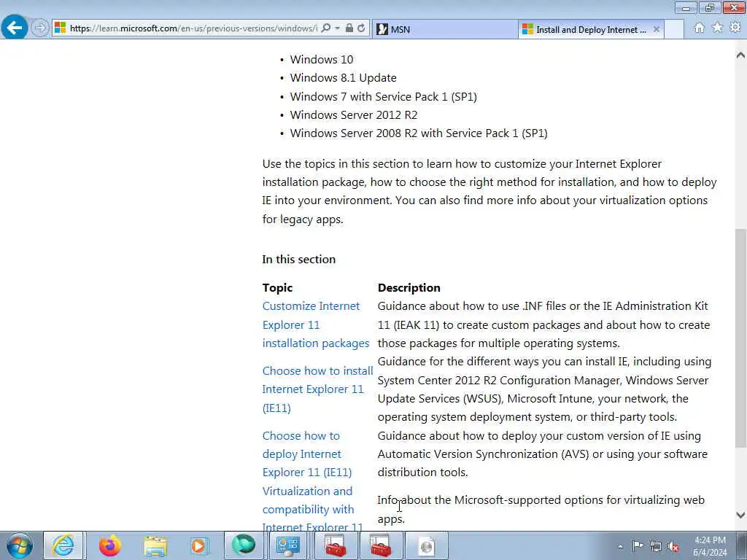Open the control panel window taskbar icon
This screenshot has height=560, width=747.
point(287,545)
